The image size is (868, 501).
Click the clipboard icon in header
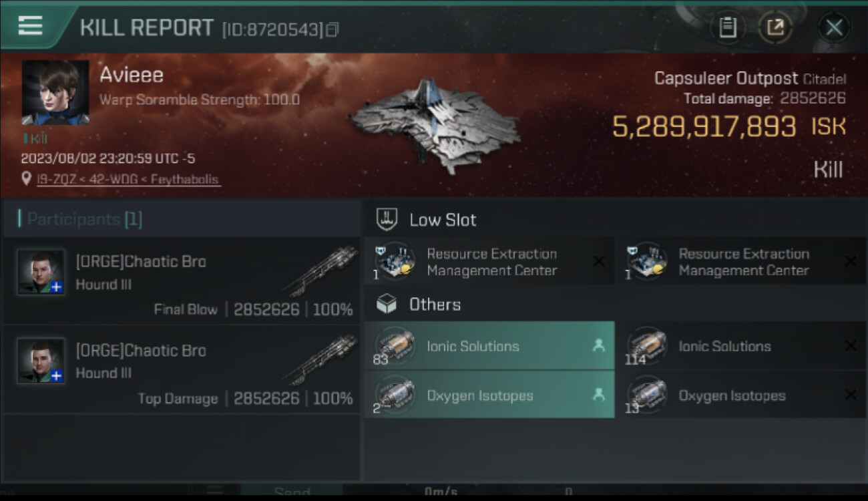[x=727, y=27]
